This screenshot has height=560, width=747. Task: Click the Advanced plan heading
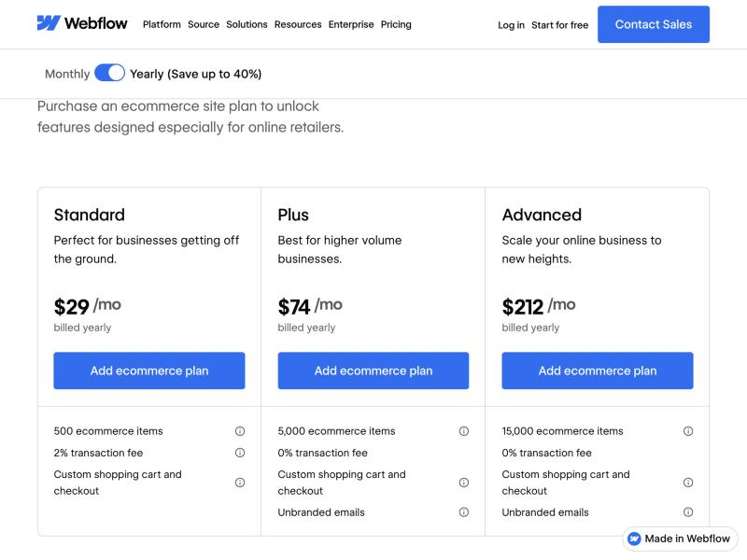pyautogui.click(x=542, y=215)
